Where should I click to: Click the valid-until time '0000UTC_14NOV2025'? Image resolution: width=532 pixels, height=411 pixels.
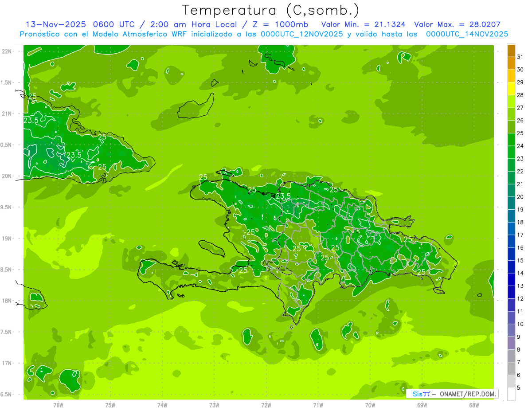pos(467,34)
